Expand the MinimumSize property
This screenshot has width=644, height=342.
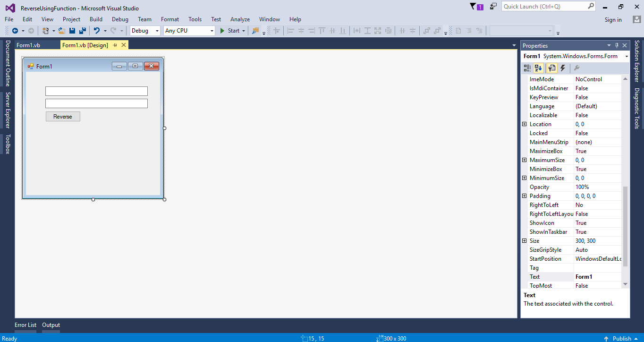click(x=524, y=178)
